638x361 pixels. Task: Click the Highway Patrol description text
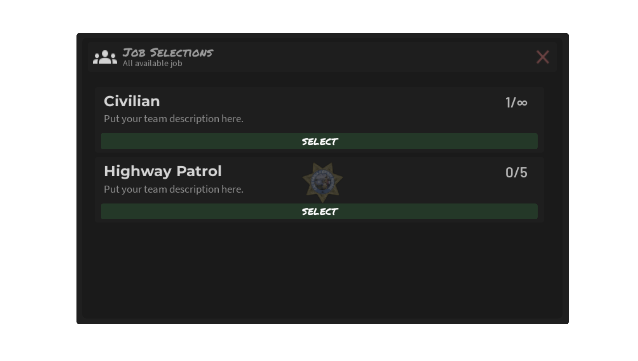coord(173,189)
